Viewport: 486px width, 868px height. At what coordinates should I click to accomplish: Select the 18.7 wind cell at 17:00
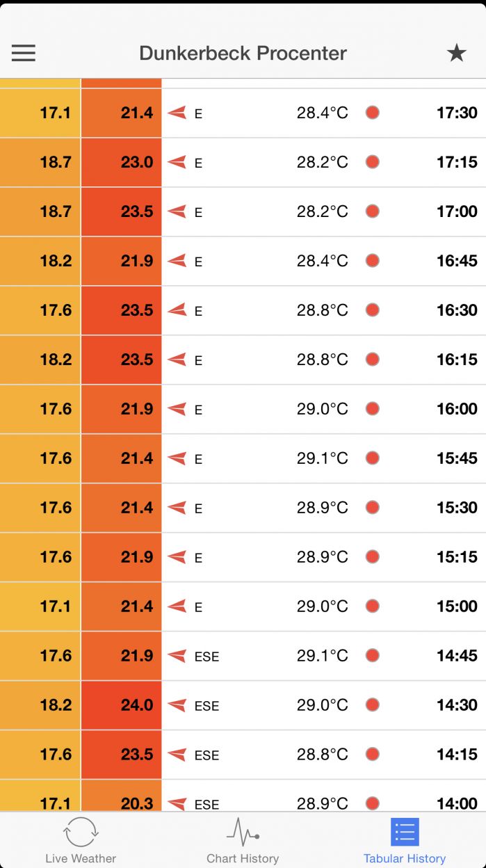(40, 211)
